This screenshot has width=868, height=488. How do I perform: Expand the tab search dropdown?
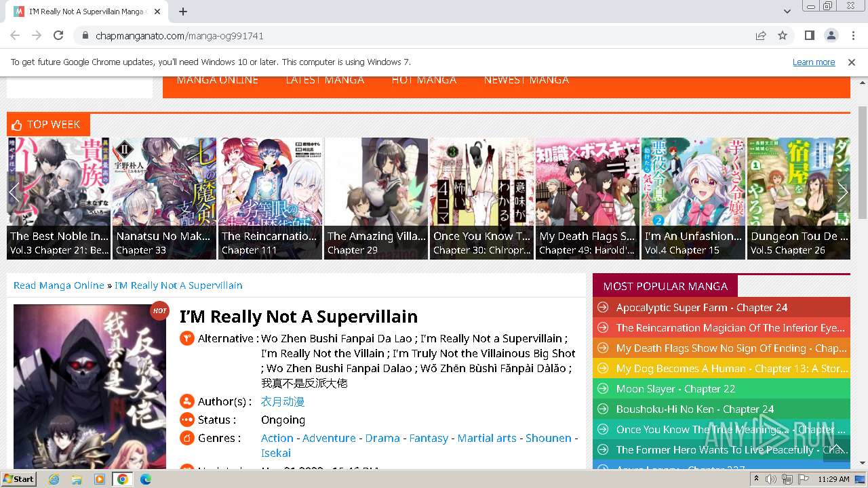(787, 12)
